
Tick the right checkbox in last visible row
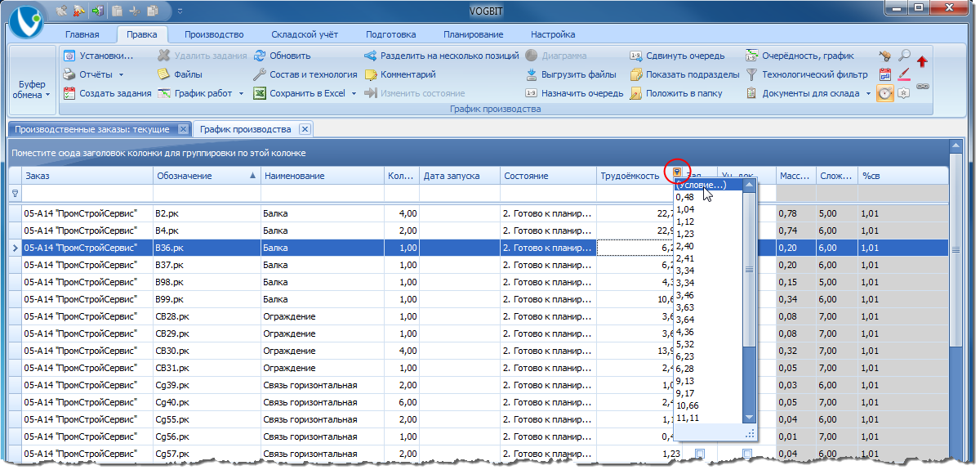click(747, 454)
